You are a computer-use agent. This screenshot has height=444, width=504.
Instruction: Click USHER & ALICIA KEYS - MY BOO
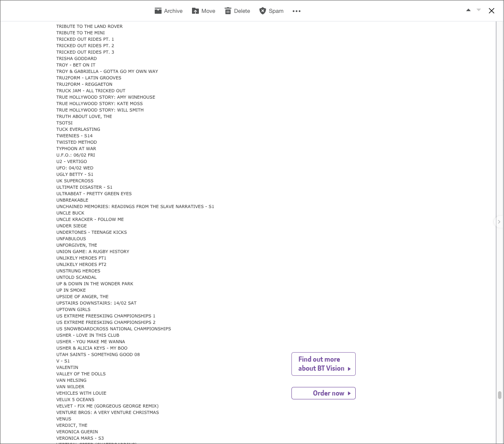click(x=92, y=348)
